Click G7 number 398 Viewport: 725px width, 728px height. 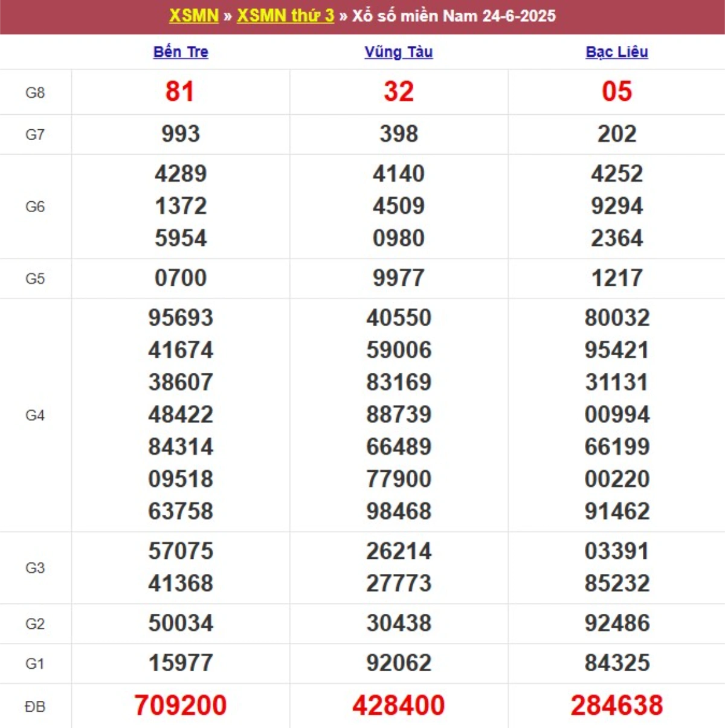tap(399, 134)
